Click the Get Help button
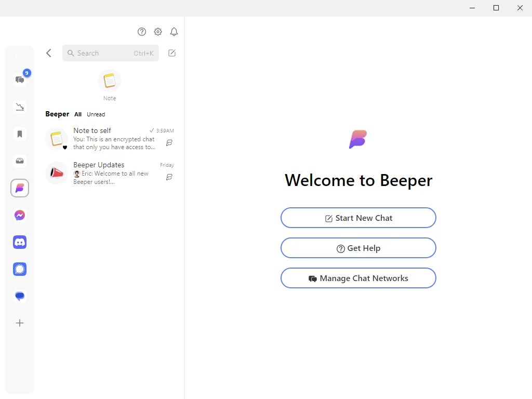The width and height of the screenshot is (532, 399). tap(358, 248)
